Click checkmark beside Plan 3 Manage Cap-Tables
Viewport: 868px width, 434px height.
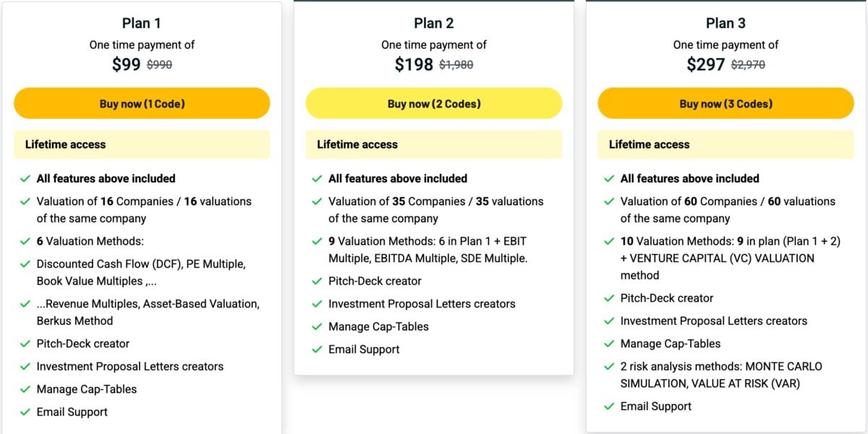609,344
